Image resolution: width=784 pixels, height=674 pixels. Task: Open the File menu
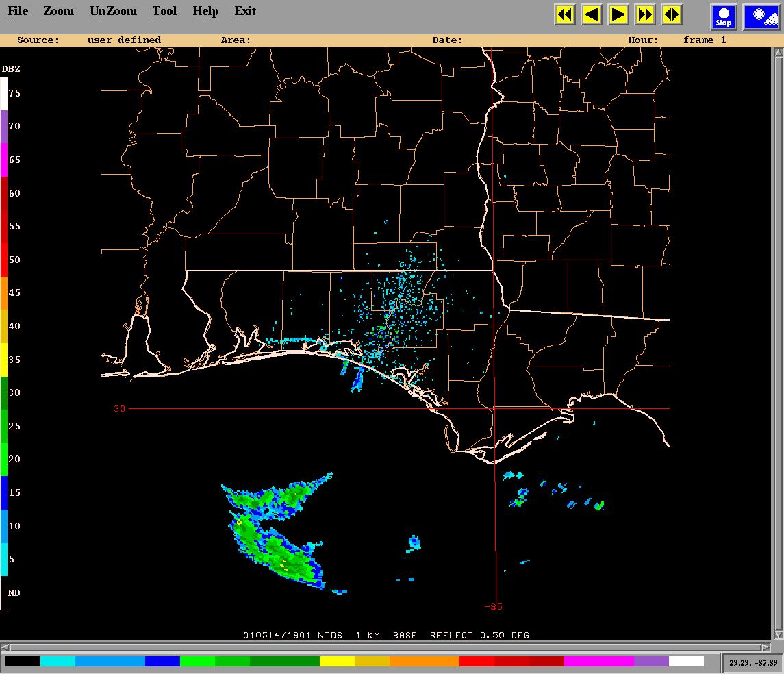[18, 12]
